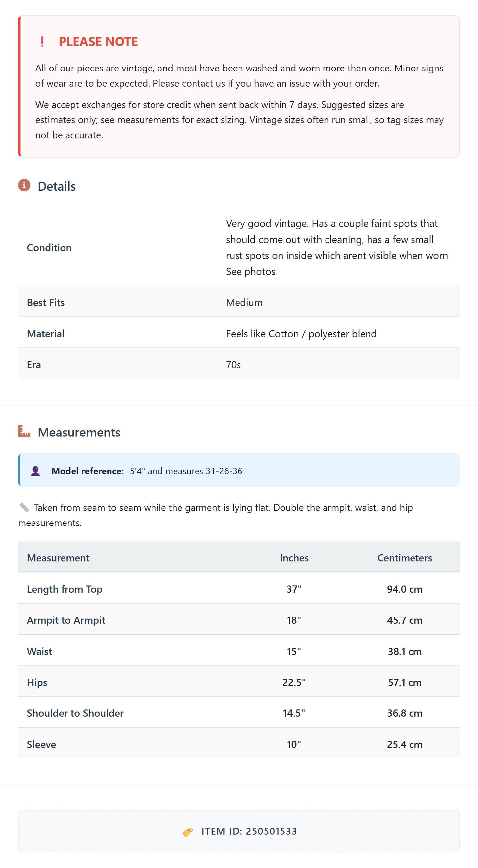Click the Length from Top 94.0 cm value
478x868 pixels.
click(x=405, y=589)
